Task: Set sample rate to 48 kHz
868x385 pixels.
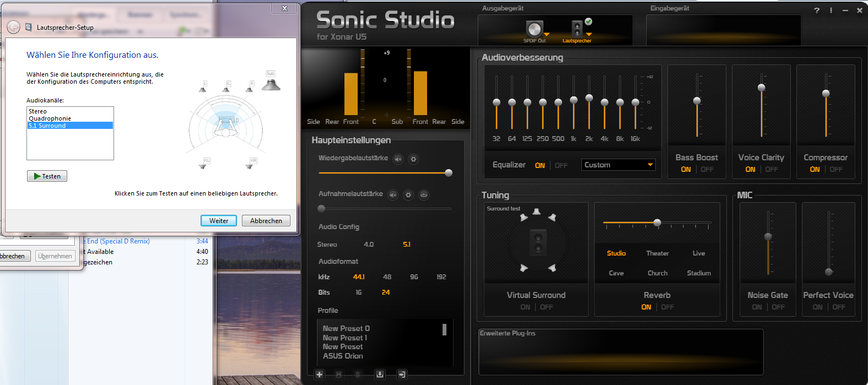Action: pos(387,277)
